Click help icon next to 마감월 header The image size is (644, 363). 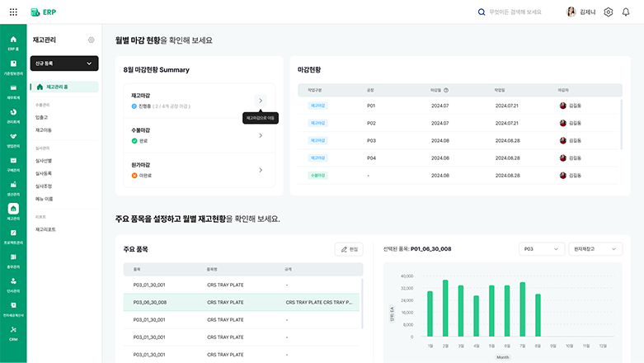pyautogui.click(x=446, y=90)
